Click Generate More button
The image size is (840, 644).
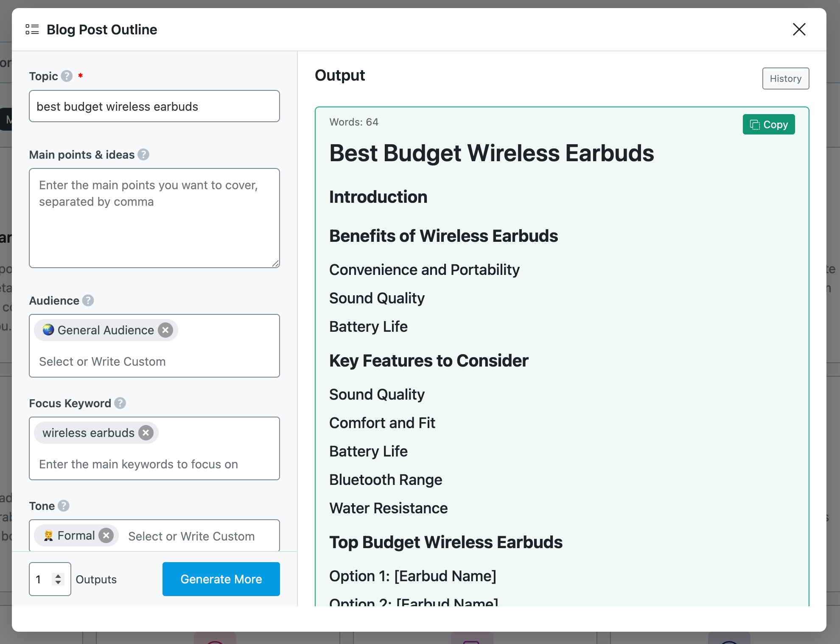tap(221, 579)
